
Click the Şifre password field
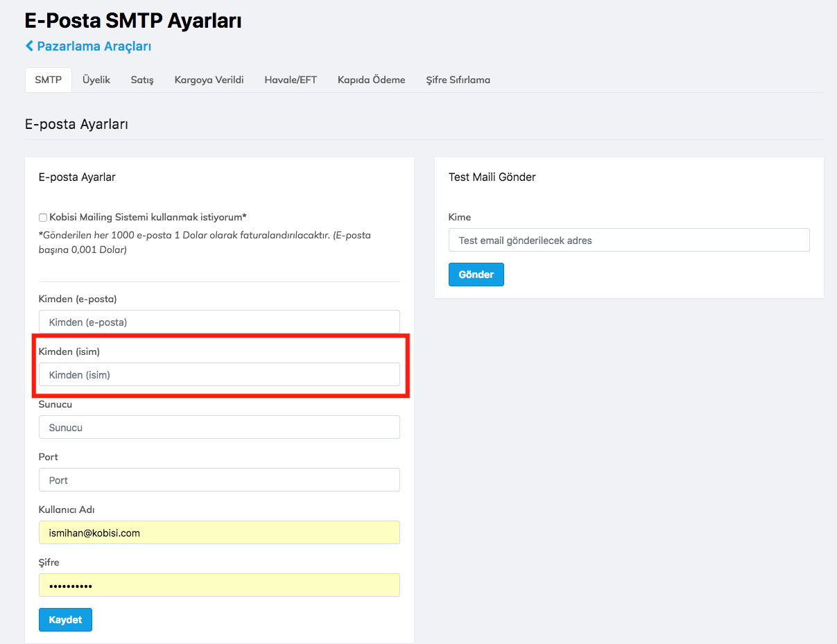[219, 585]
